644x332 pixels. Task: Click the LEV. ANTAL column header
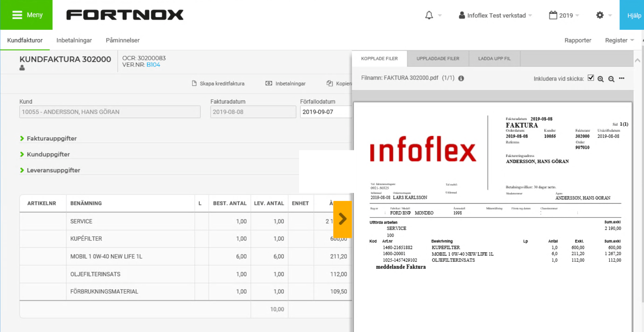point(269,203)
